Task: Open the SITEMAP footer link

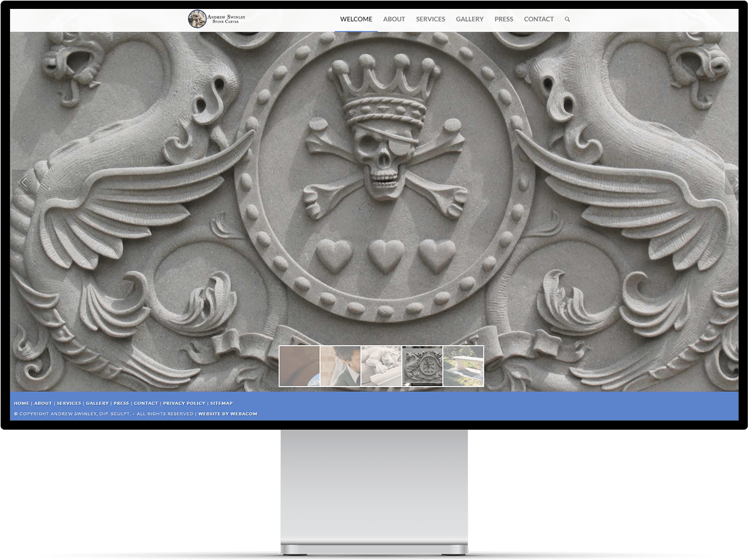Action: click(221, 403)
